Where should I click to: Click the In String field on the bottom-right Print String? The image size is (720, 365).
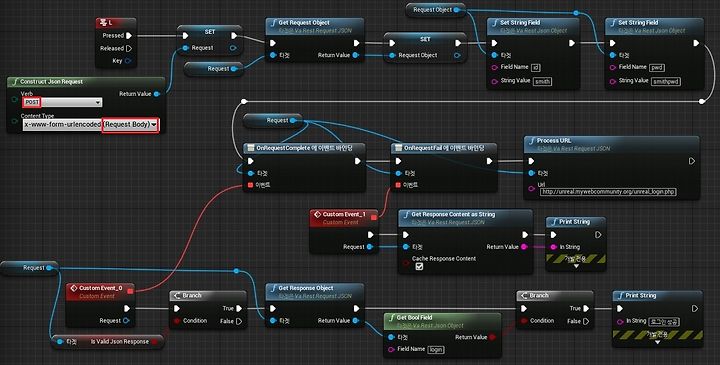(664, 321)
